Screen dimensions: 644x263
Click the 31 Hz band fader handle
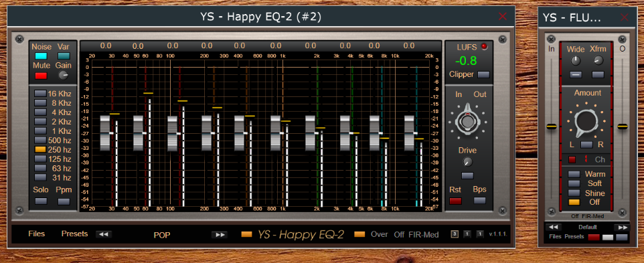(x=106, y=133)
